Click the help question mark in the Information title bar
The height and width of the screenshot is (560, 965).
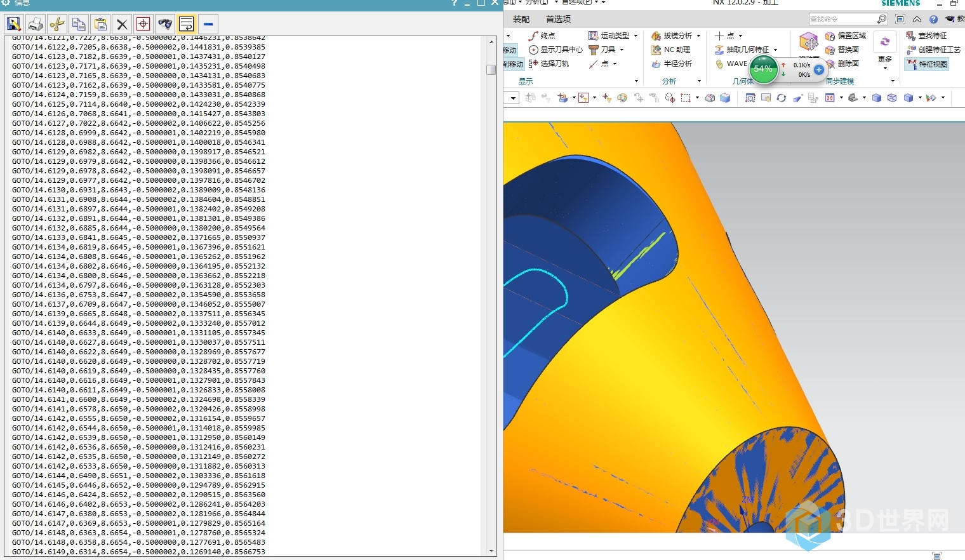(455, 3)
